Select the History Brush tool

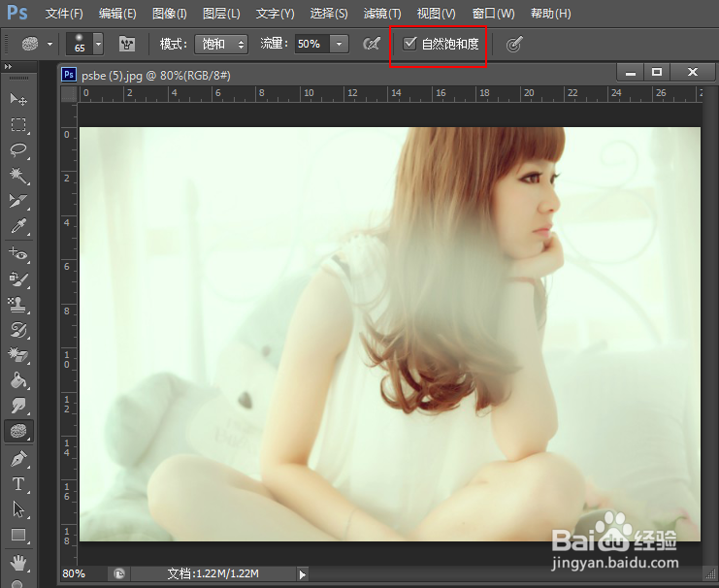click(x=18, y=329)
